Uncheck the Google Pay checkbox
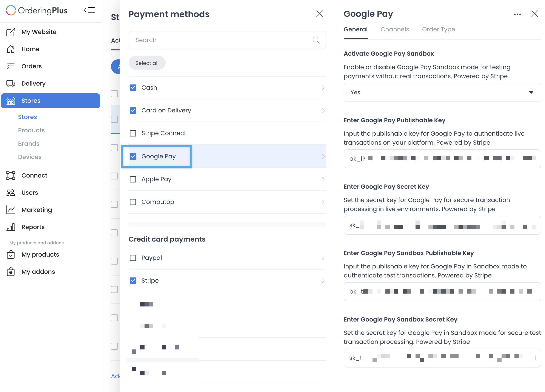The height and width of the screenshot is (392, 545). click(133, 156)
